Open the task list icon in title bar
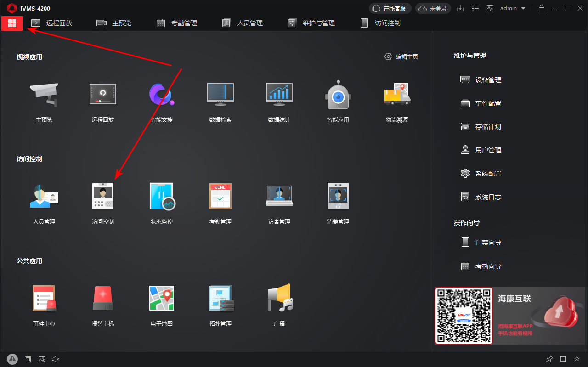The width and height of the screenshot is (588, 367). pos(475,8)
